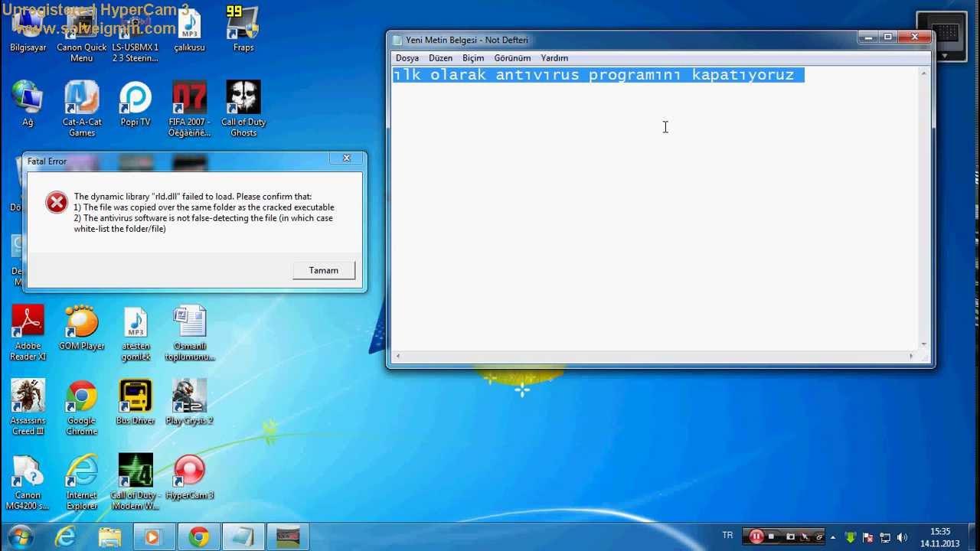Screen dimensions: 980x551
Task: Open the Ağ network icon
Action: pyautogui.click(x=28, y=104)
